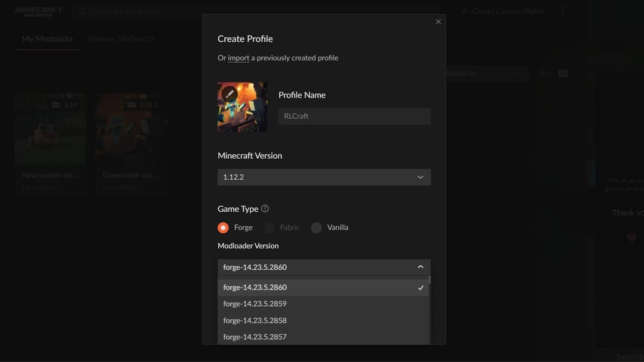Screen dimensions: 644x362
Task: Open the Minecraft Version 1.12.2 dropdown
Action: pyautogui.click(x=324, y=177)
